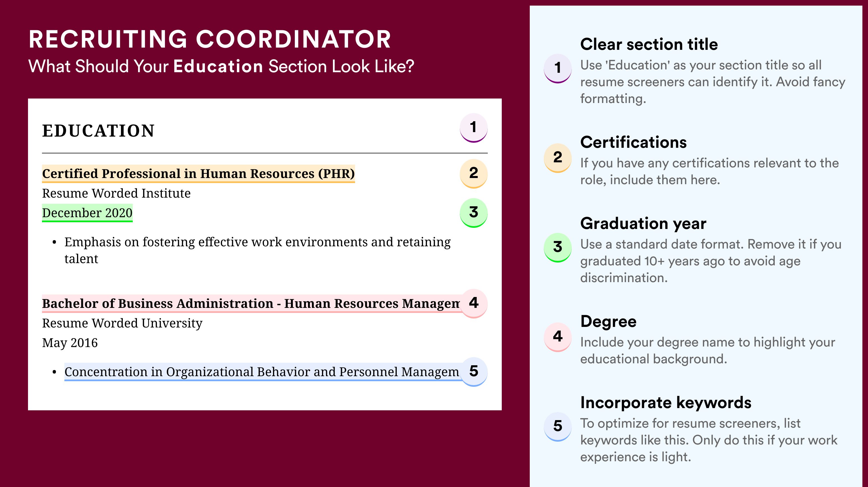The height and width of the screenshot is (487, 868).
Task: Click the purple number 1 badge beside EDUCATION
Action: pyautogui.click(x=473, y=128)
